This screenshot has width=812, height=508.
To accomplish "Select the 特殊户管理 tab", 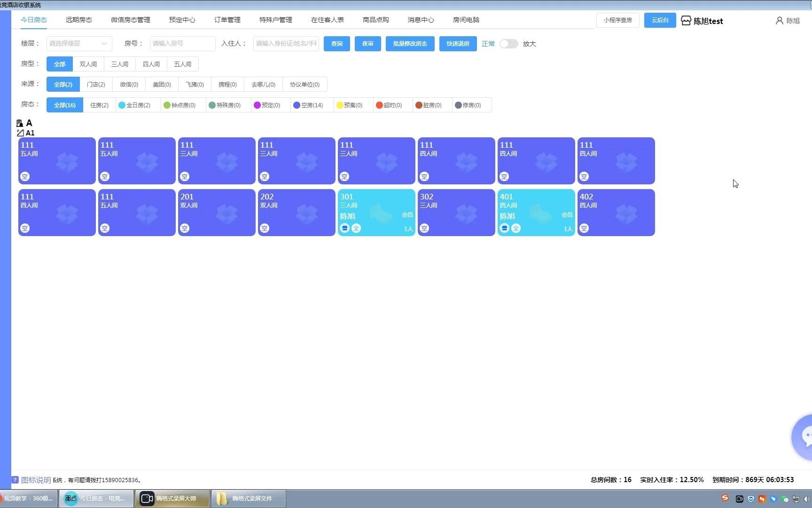I will pyautogui.click(x=276, y=20).
